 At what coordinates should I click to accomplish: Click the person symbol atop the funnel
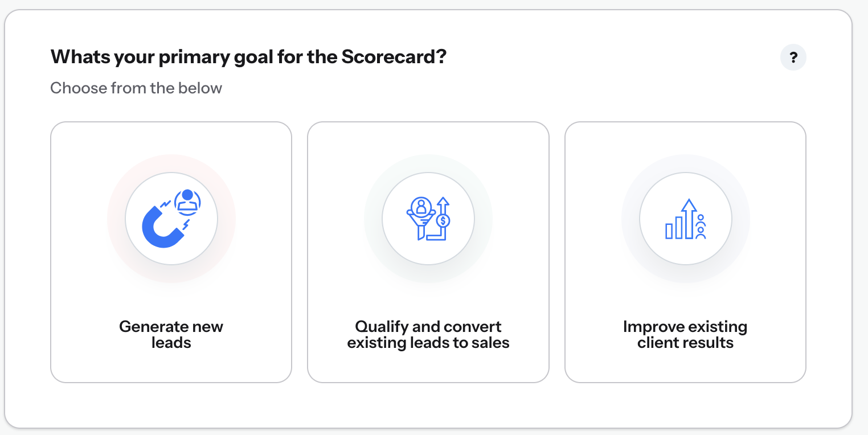click(x=421, y=206)
